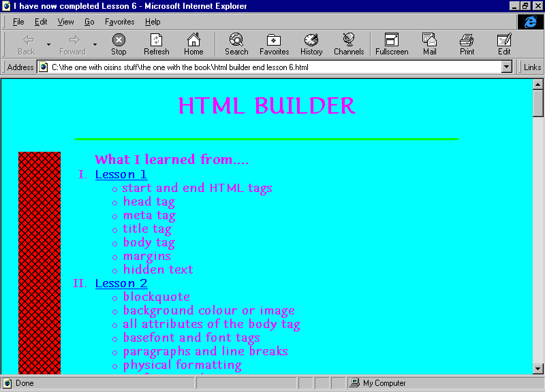Open the File menu

(18, 22)
